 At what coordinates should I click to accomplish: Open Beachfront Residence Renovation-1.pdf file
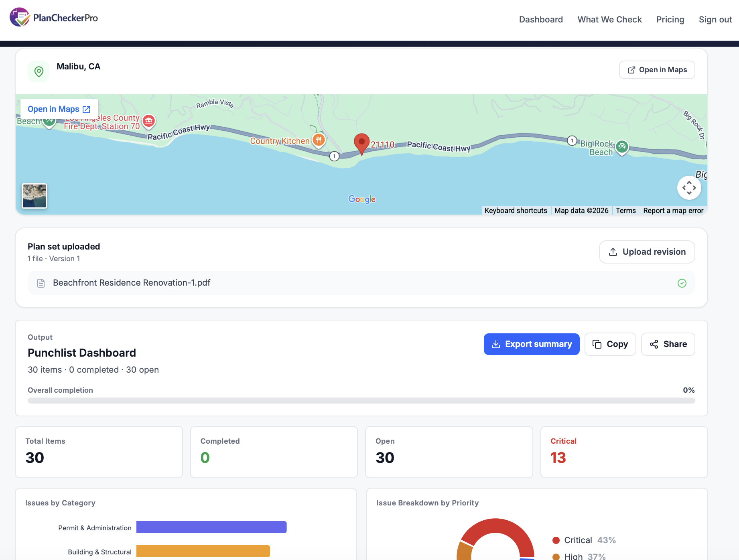(361, 283)
